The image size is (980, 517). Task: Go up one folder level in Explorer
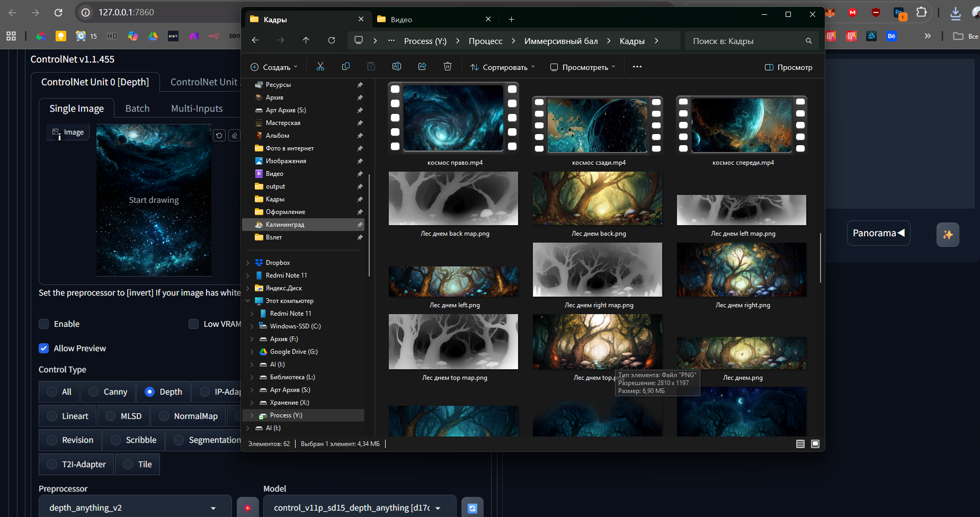(306, 40)
